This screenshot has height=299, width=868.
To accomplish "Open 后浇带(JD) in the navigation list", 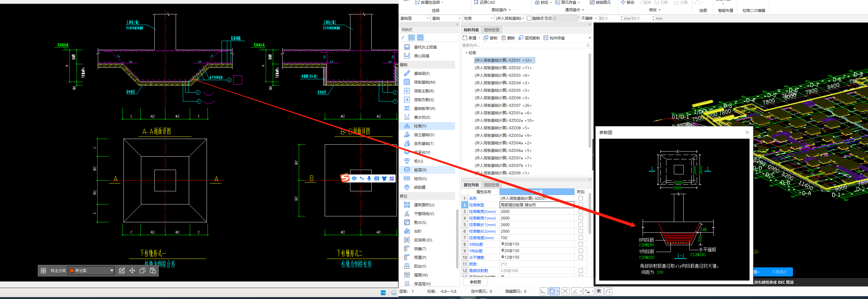I will (x=423, y=240).
